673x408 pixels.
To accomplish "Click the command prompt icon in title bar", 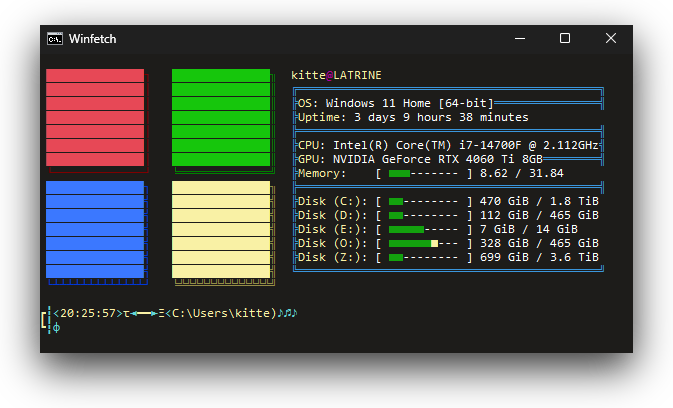I will [55, 39].
